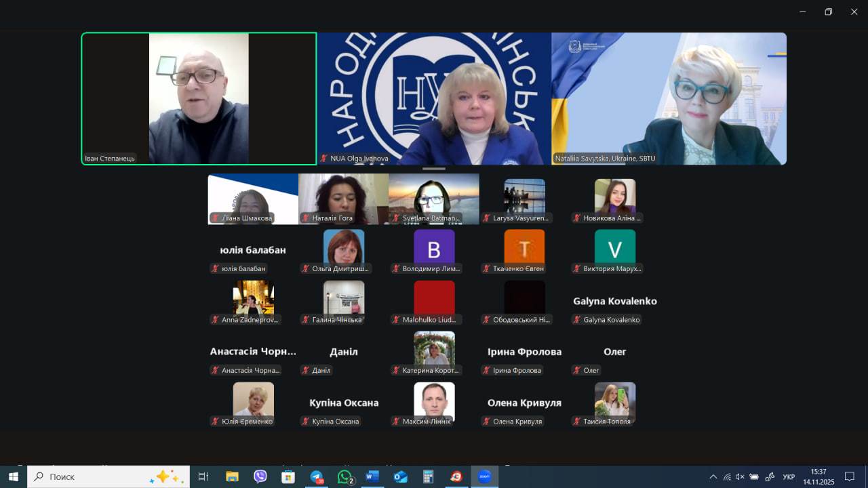This screenshot has width=868, height=488.
Task: Open the clock and calendar flyout
Action: tap(818, 476)
